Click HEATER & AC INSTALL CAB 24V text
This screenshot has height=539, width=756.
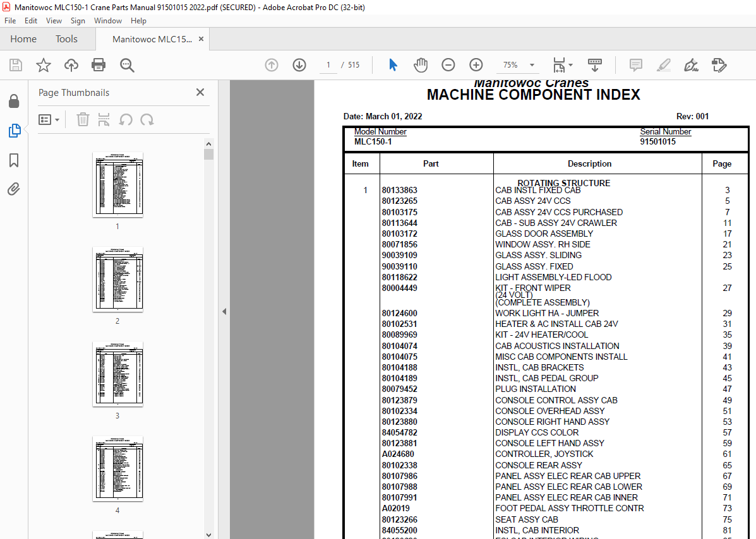click(x=556, y=324)
